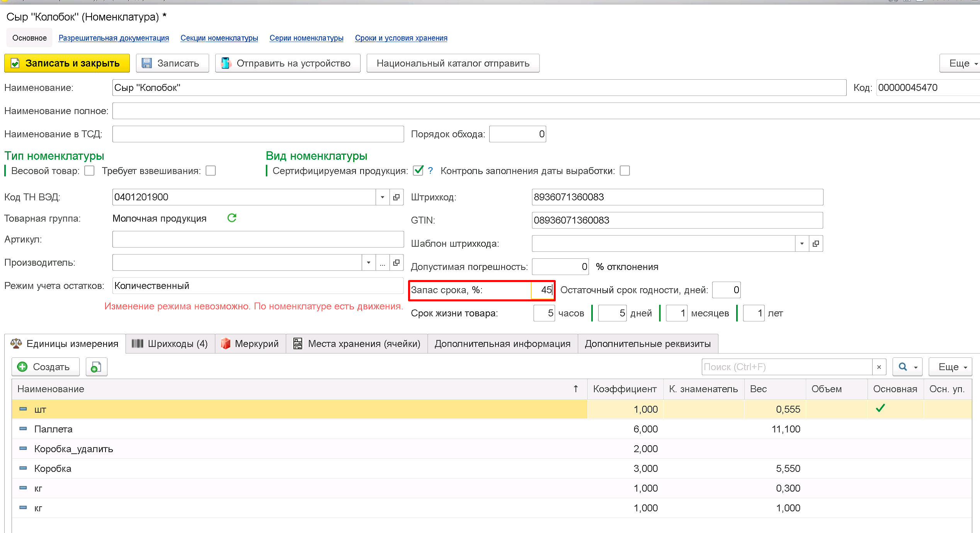Click Остаточный срок годности, дней field
This screenshot has height=533, width=980.
726,290
